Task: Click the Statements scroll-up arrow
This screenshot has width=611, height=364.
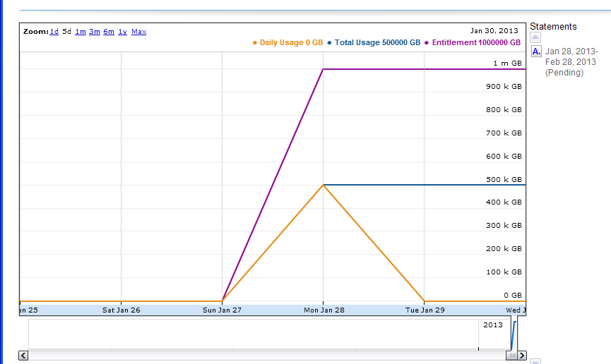Action: tap(535, 37)
